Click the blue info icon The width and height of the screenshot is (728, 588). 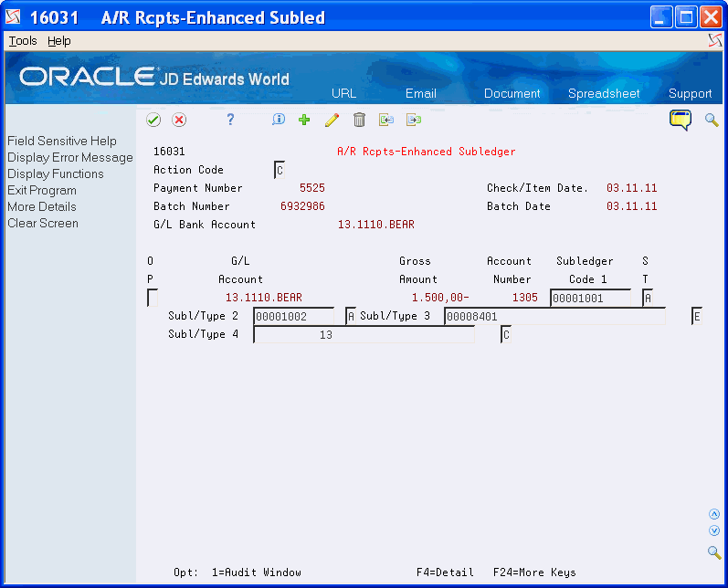[278, 120]
